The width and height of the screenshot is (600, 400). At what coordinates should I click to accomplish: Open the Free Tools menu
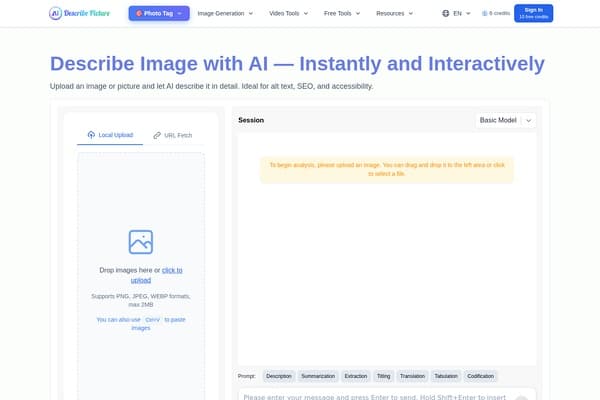[x=342, y=13]
